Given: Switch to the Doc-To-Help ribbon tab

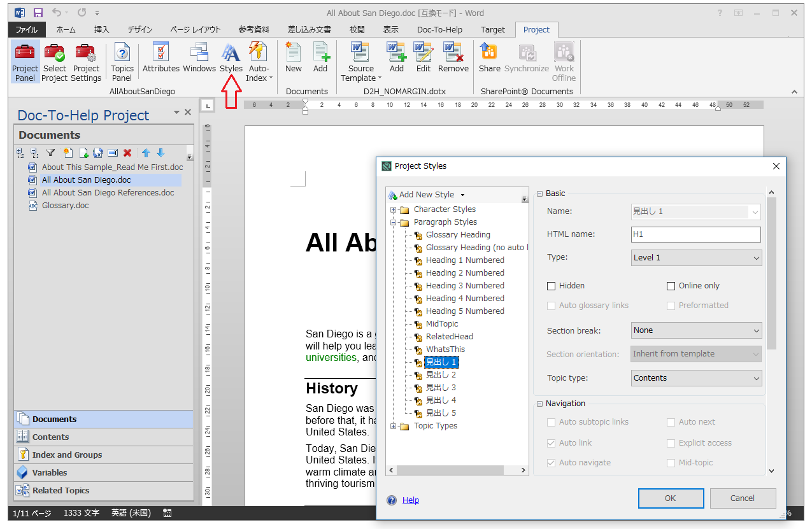Looking at the screenshot, I should coord(439,29).
